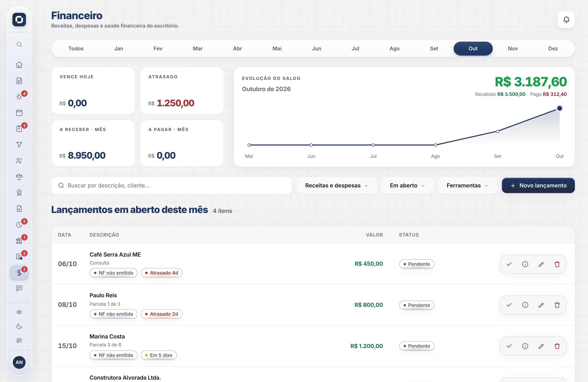Click the A Receber Mês card

coord(93,143)
